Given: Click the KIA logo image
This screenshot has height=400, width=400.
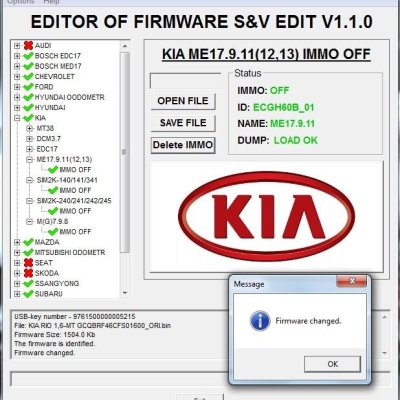Looking at the screenshot, I should (x=267, y=217).
